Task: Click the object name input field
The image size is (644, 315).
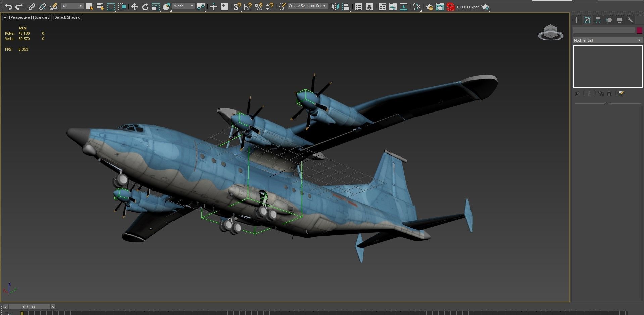Action: 604,30
